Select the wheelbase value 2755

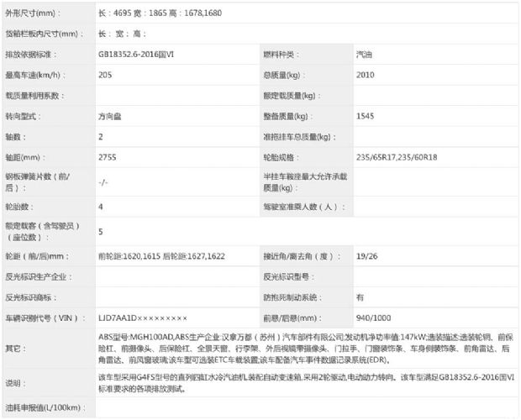[x=107, y=156]
